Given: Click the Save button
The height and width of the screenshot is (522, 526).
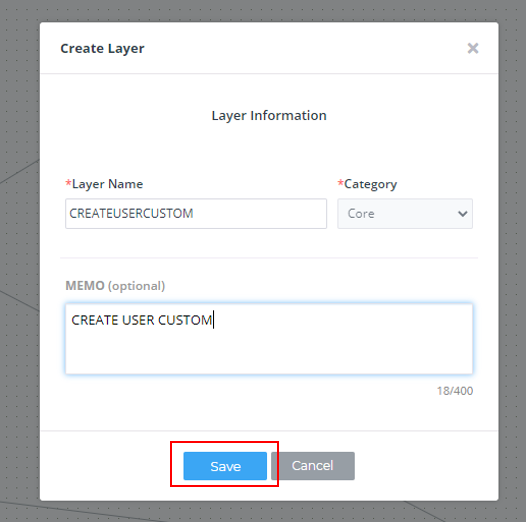Looking at the screenshot, I should coord(225,466).
